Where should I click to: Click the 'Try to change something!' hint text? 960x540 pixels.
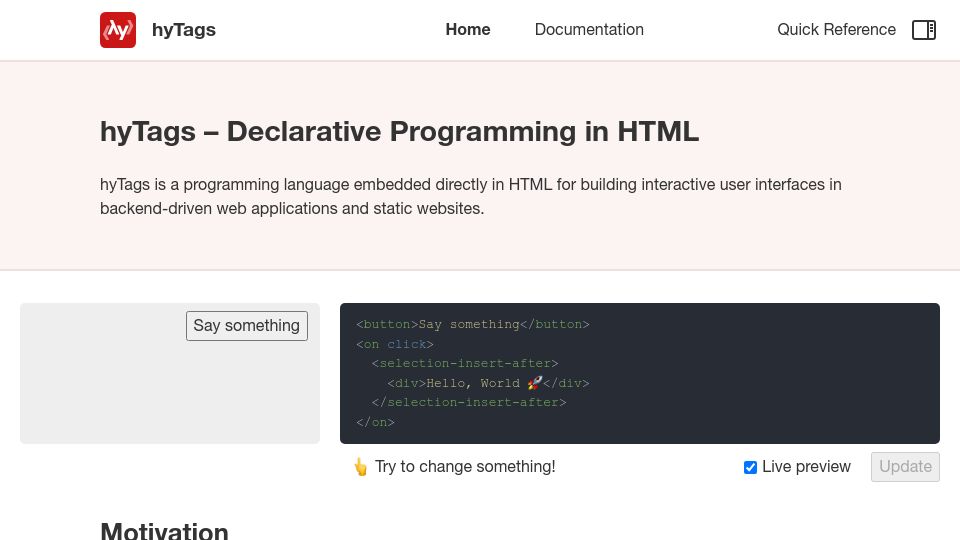(465, 467)
